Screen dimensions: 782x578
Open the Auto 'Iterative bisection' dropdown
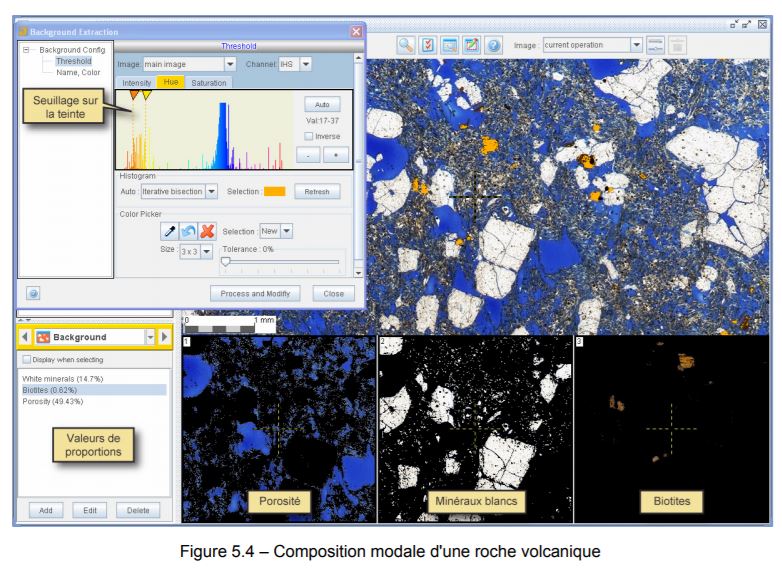click(x=211, y=192)
